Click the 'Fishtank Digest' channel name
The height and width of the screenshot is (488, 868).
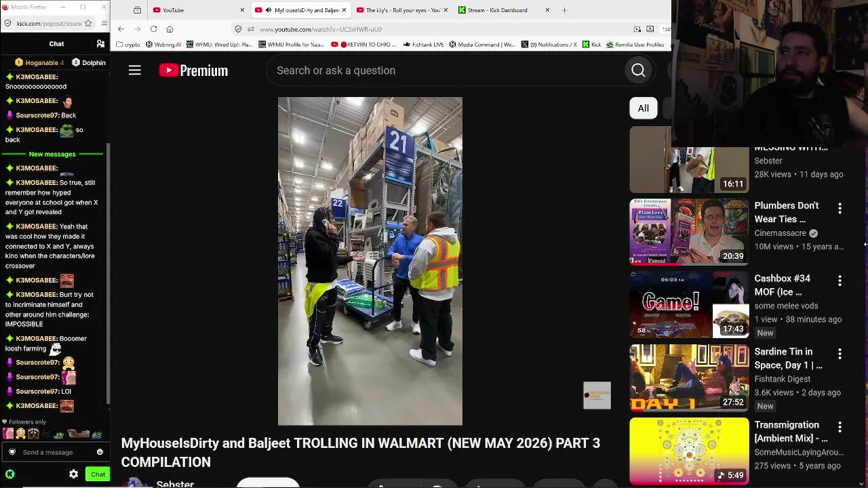pos(783,379)
